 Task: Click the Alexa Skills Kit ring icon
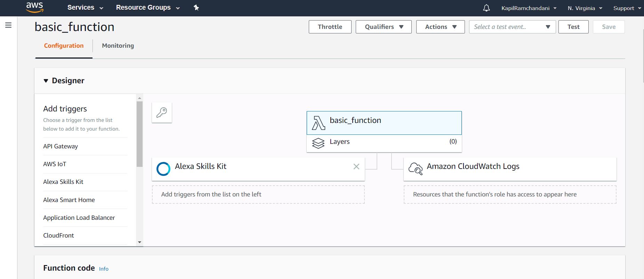point(163,169)
